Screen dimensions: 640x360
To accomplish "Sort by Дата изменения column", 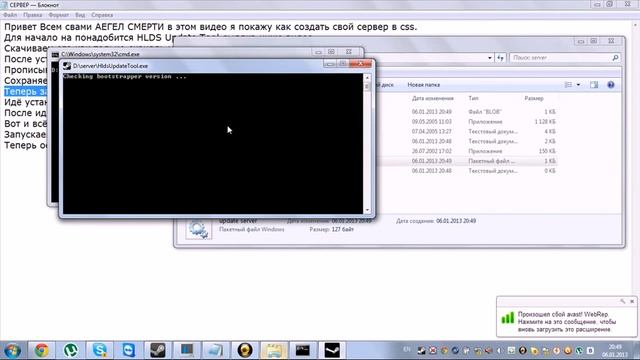I will coord(433,98).
